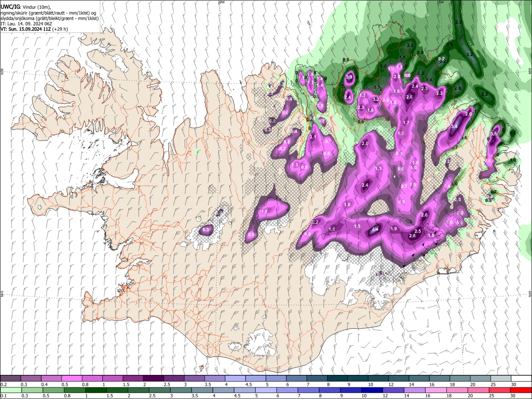
Task: Click the "15W" longitude label
Action: pos(440,2)
